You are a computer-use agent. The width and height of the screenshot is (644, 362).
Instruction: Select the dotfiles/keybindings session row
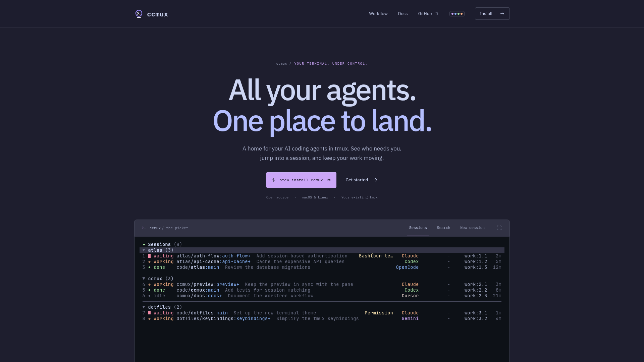point(322,319)
